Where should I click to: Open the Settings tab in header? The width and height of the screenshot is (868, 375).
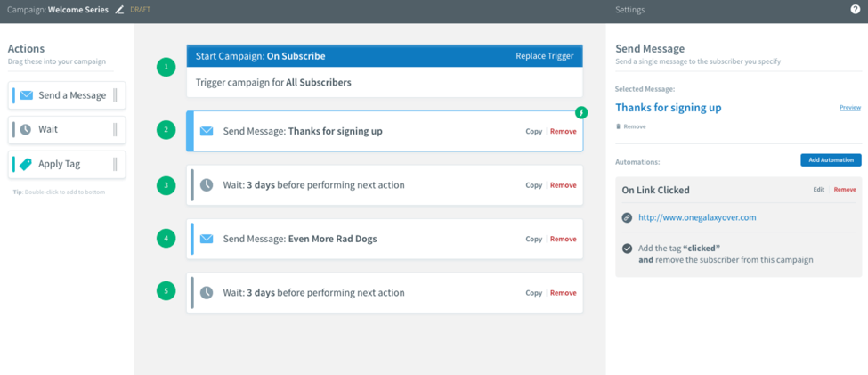(x=629, y=10)
